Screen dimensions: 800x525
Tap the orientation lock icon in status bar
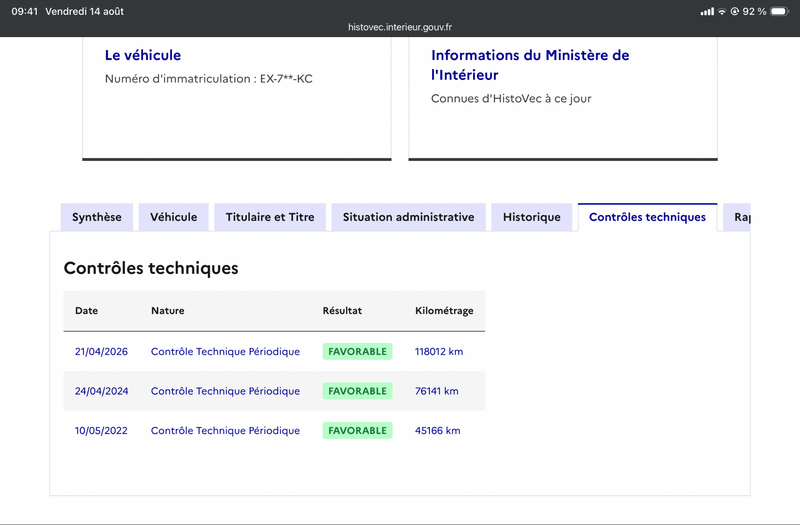(x=735, y=11)
